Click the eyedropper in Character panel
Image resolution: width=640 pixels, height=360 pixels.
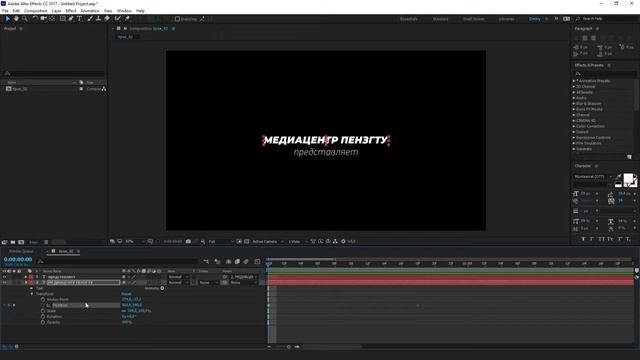[x=618, y=177]
